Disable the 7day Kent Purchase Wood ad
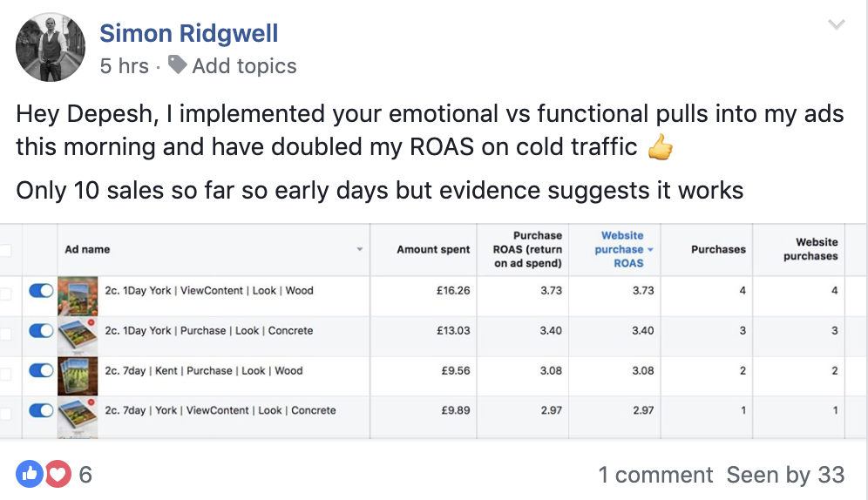This screenshot has height=500, width=868. coord(41,370)
